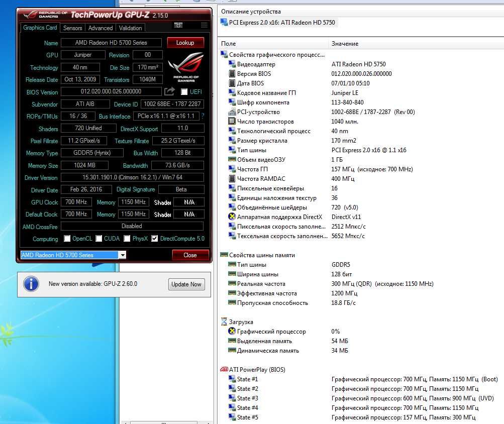The width and height of the screenshot is (504, 424).
Task: Select the Динамическая память row
Action: (288, 350)
